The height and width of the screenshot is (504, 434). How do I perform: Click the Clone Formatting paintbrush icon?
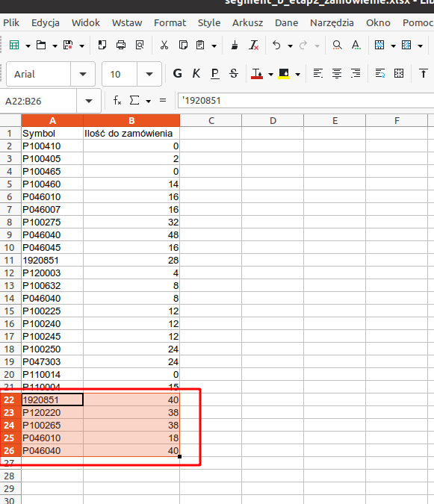pyautogui.click(x=235, y=45)
